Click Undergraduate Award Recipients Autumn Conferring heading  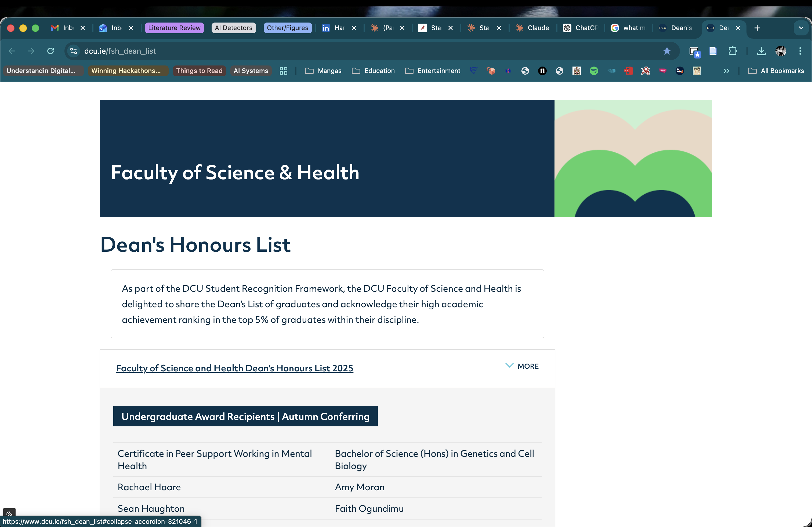(245, 416)
